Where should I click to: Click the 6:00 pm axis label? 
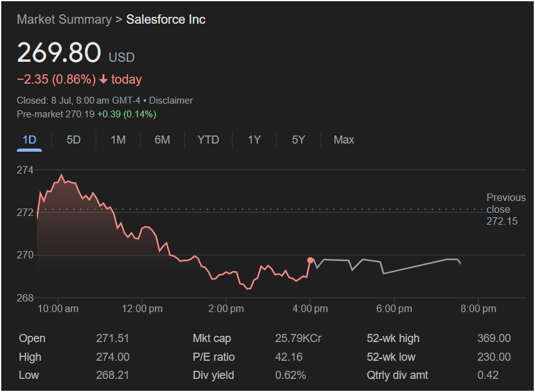pos(394,309)
